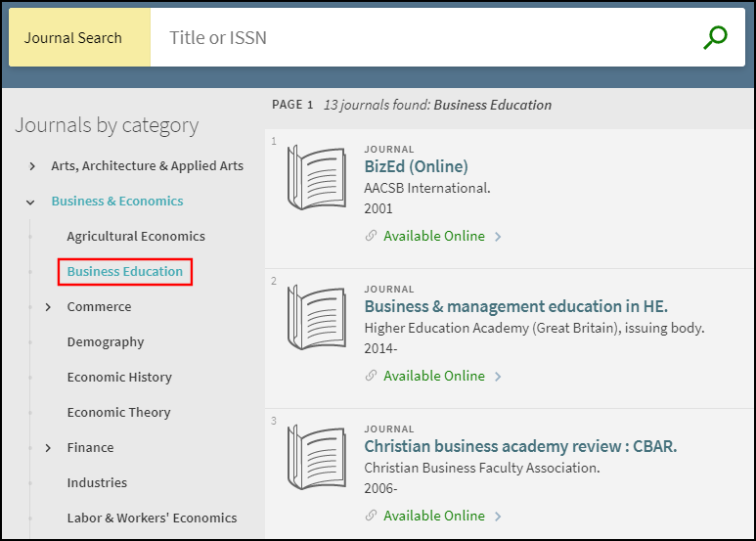756x541 pixels.
Task: Choose Labor & Workers' Economics category
Action: pyautogui.click(x=152, y=518)
